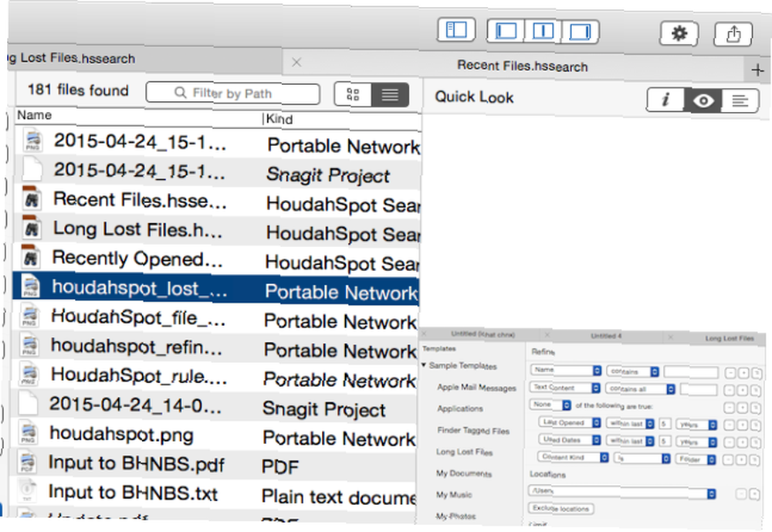Click the Share toolbar button

tap(733, 35)
